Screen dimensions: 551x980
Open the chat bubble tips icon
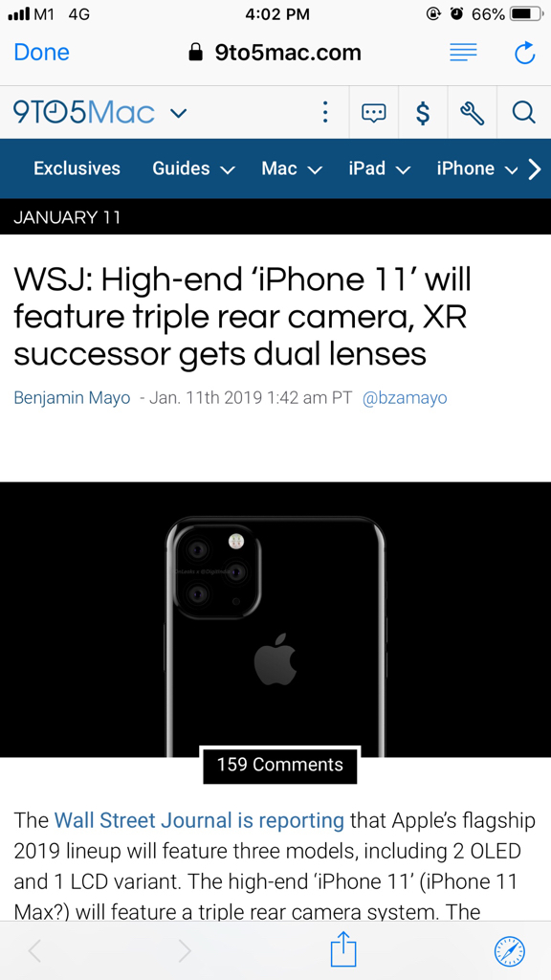(x=374, y=113)
